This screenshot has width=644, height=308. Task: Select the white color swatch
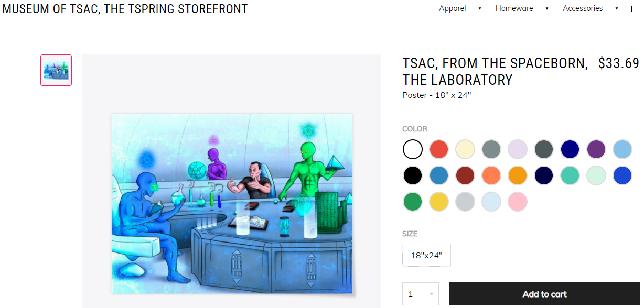coord(413,149)
